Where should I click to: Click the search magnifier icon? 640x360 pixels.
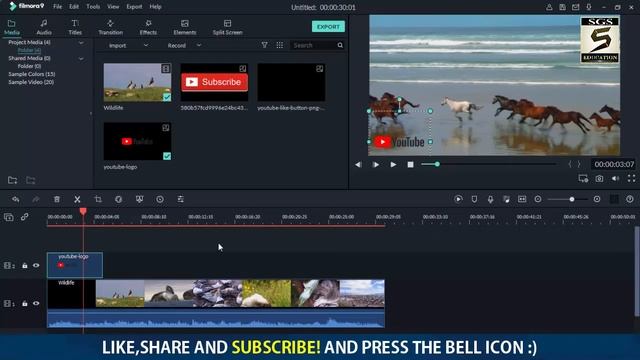coord(340,45)
